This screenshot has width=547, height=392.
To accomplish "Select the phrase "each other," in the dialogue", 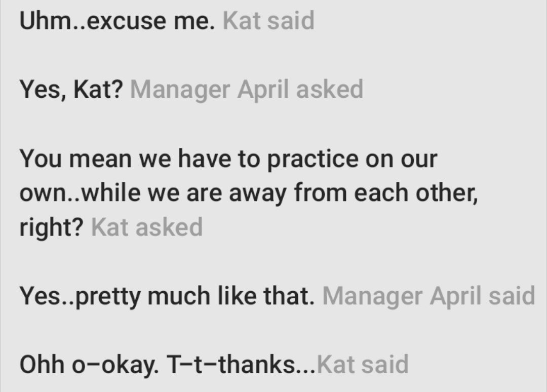I will [x=416, y=193].
